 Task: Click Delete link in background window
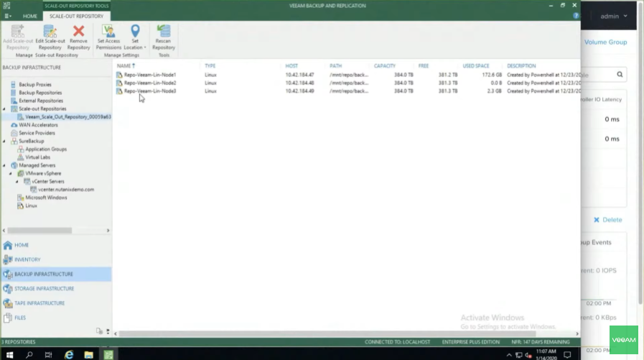pos(608,220)
